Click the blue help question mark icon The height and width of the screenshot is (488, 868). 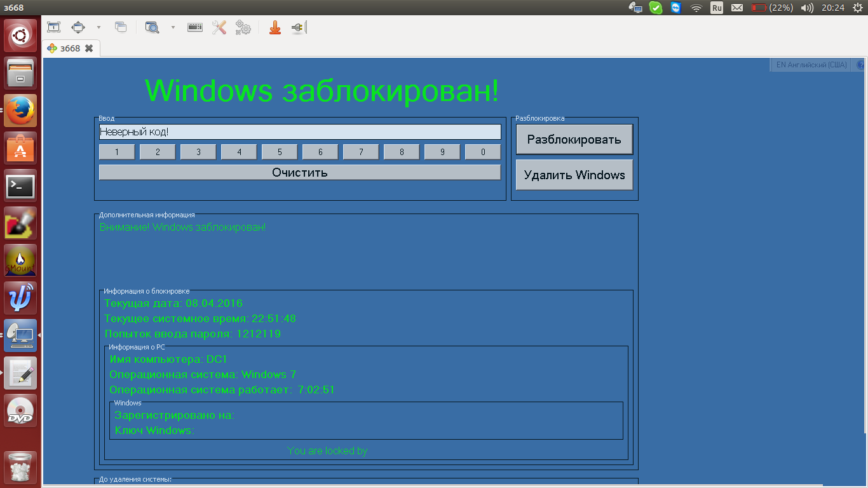861,65
